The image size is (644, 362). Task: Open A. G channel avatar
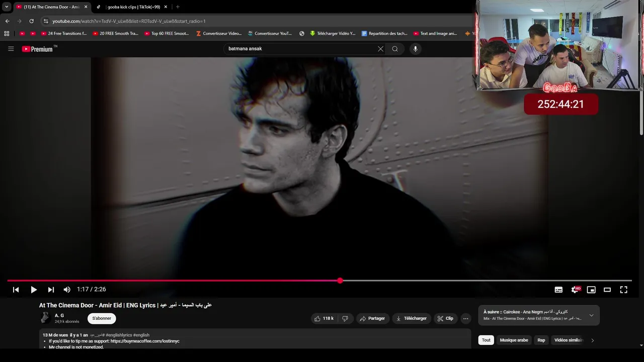45,318
